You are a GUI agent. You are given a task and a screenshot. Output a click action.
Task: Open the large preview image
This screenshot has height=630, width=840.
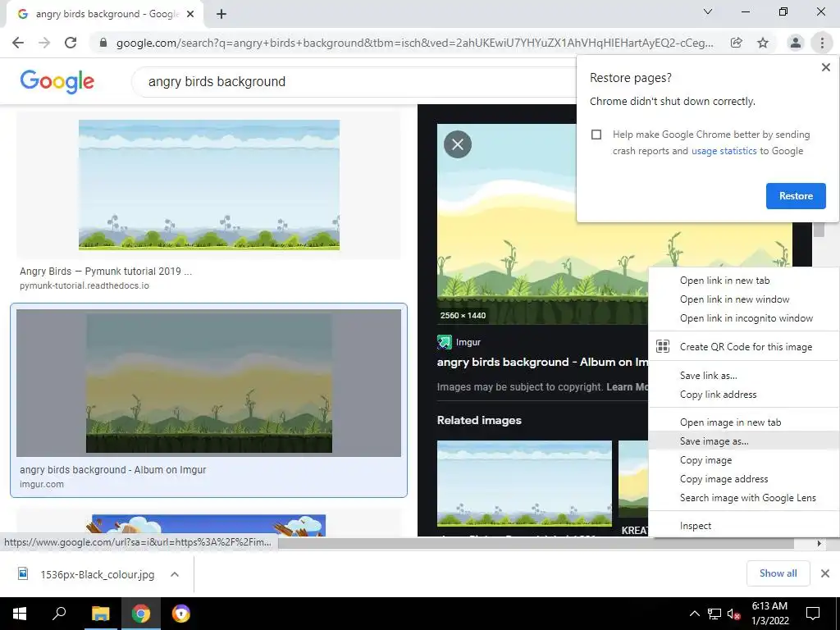pyautogui.click(x=542, y=224)
